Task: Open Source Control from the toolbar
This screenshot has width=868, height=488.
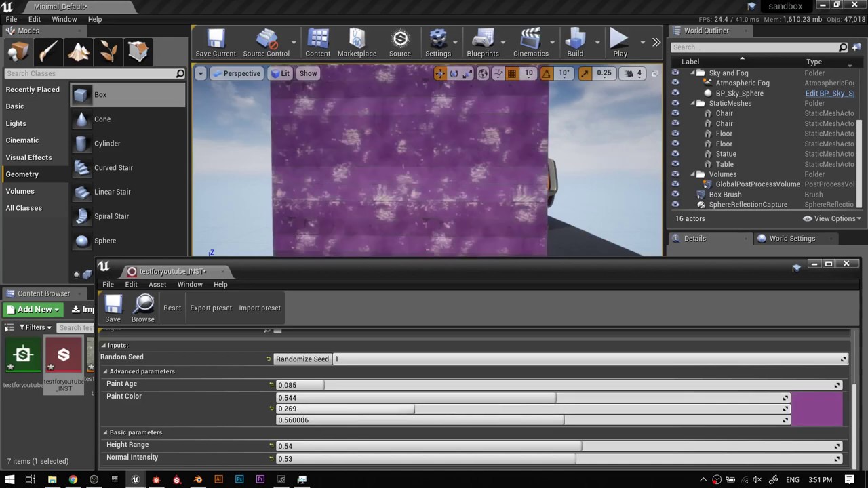Action: point(266,43)
